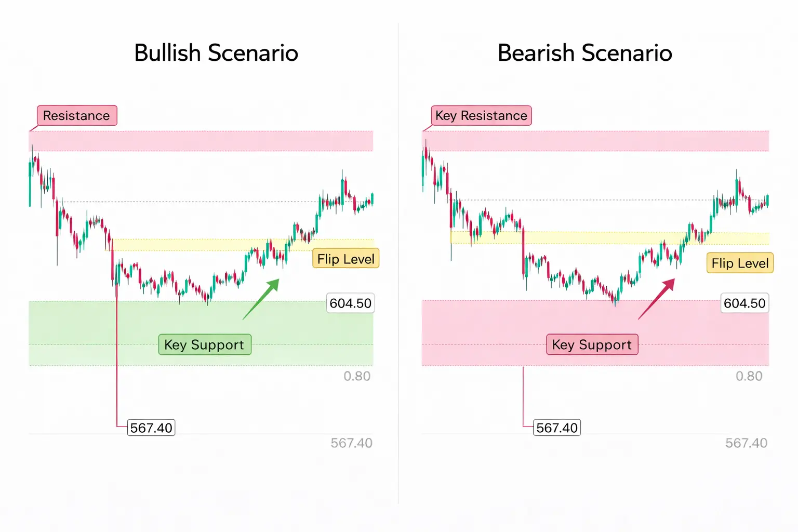Click the Bullish Scenario heading
The width and height of the screenshot is (798, 532).
click(x=216, y=53)
